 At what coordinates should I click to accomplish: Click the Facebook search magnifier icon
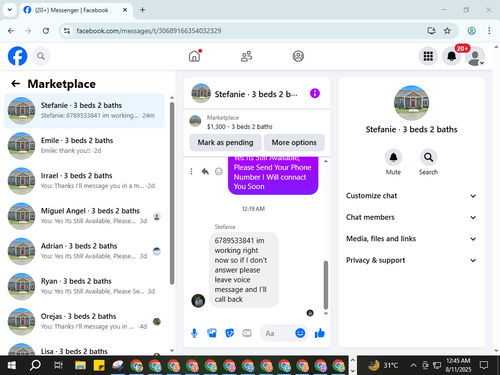41,56
